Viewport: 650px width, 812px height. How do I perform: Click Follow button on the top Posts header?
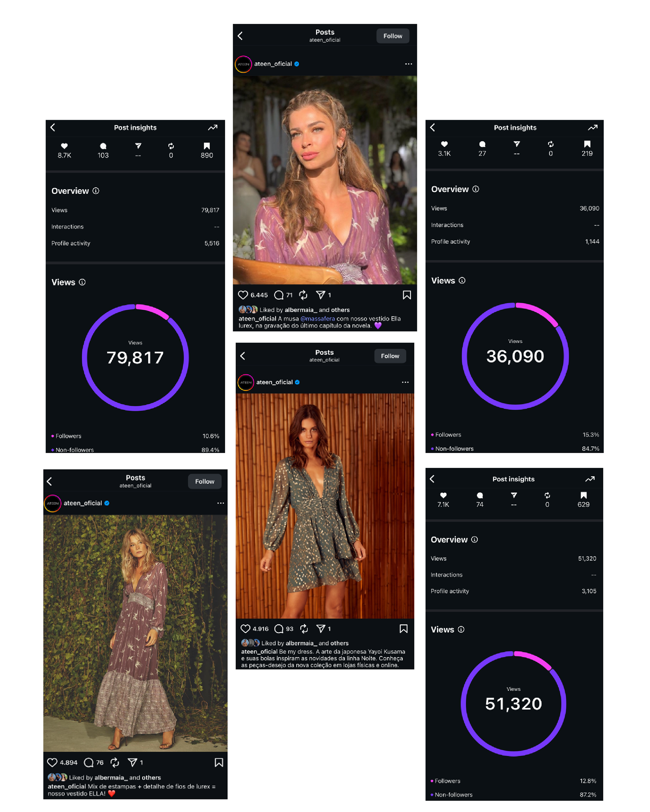(x=393, y=36)
